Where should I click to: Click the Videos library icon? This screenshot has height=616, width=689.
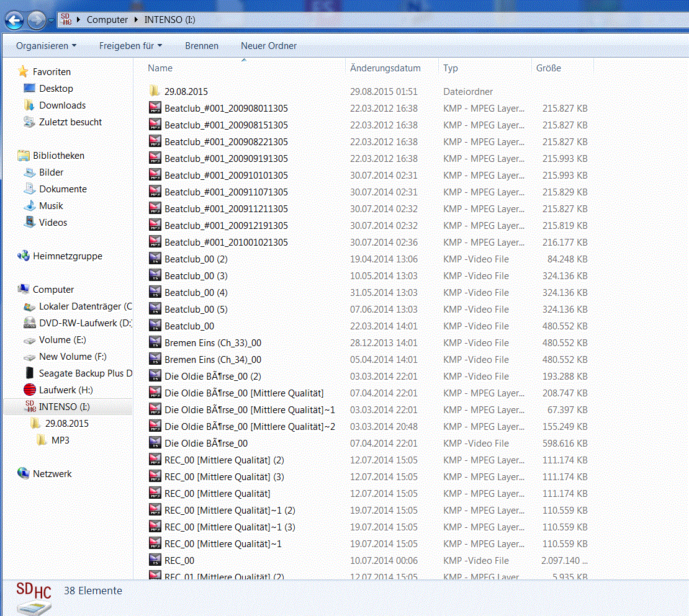coord(29,222)
